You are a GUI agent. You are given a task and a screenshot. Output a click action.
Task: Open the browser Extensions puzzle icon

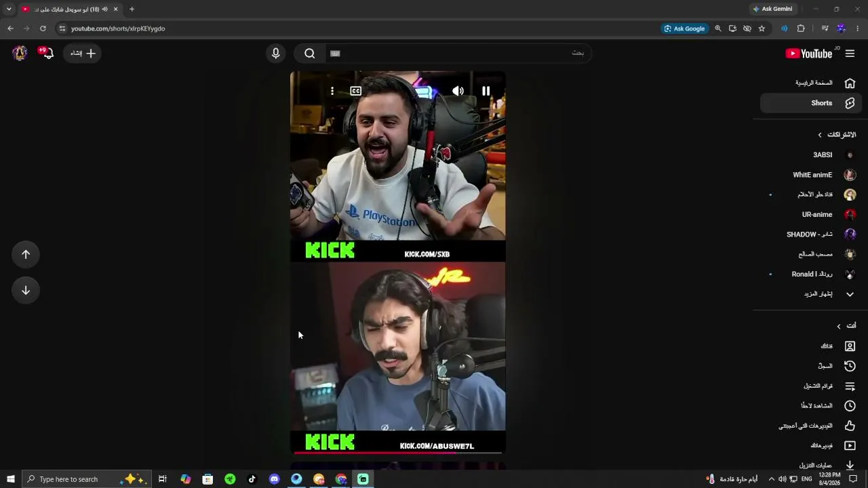[x=801, y=28]
